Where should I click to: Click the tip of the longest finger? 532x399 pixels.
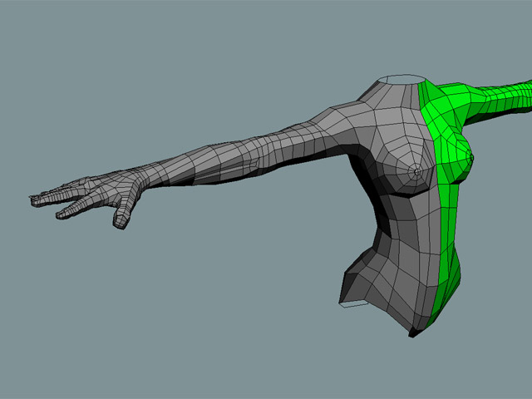coord(35,199)
